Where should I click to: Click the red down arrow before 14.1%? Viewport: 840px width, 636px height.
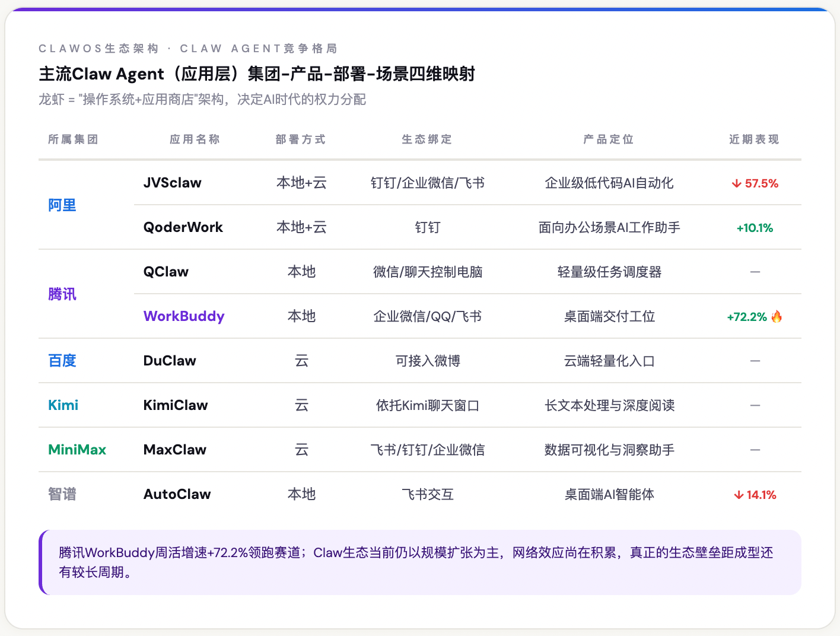tap(739, 495)
